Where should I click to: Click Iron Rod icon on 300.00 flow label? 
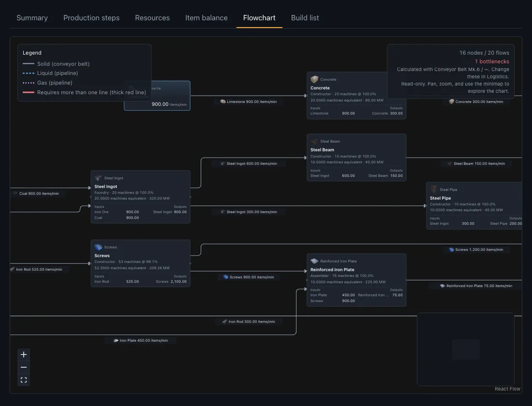tap(224, 321)
